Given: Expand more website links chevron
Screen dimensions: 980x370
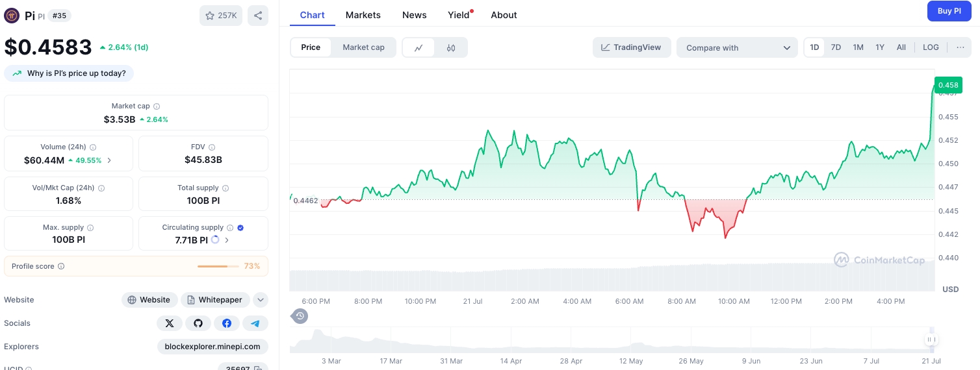Looking at the screenshot, I should click(x=261, y=300).
